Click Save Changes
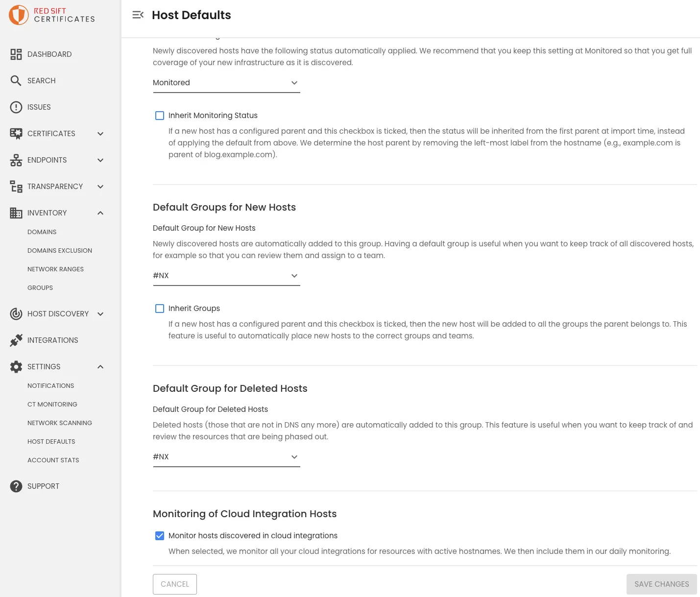 (661, 584)
